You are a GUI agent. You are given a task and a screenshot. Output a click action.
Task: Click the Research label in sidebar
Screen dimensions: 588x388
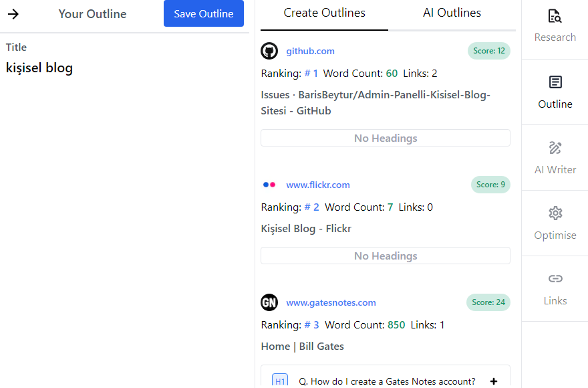pyautogui.click(x=555, y=37)
